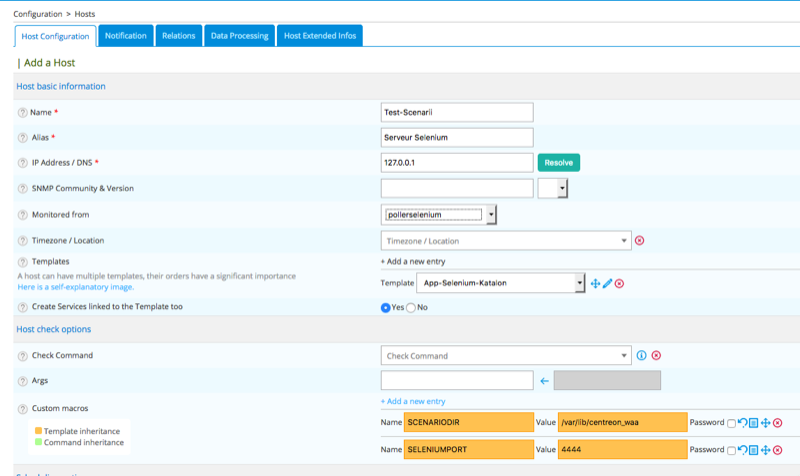Open the Monitored from poller dropdown
The width and height of the screenshot is (800, 476).
[x=441, y=214]
